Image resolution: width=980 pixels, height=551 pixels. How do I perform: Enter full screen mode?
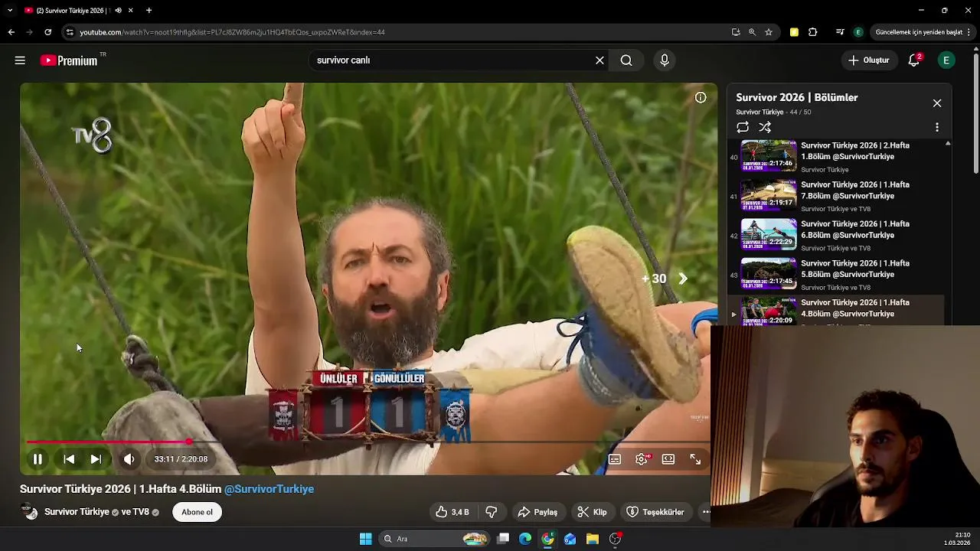695,459
